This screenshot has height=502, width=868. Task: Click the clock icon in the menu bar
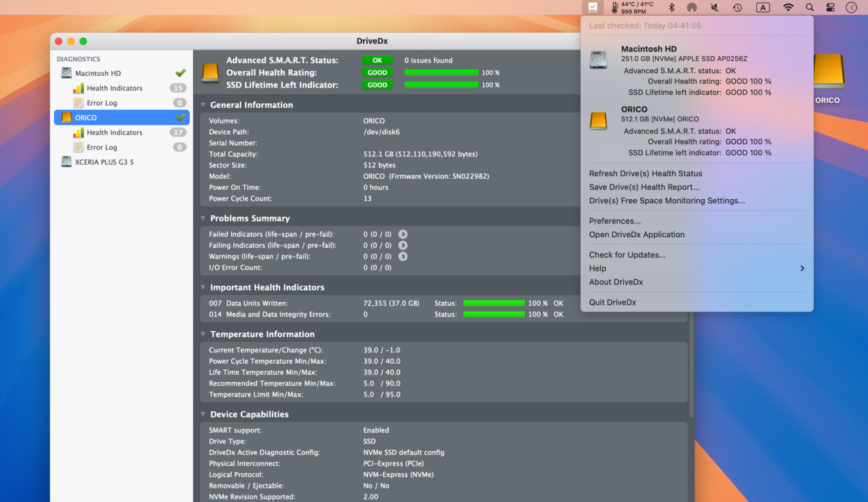coord(851,7)
